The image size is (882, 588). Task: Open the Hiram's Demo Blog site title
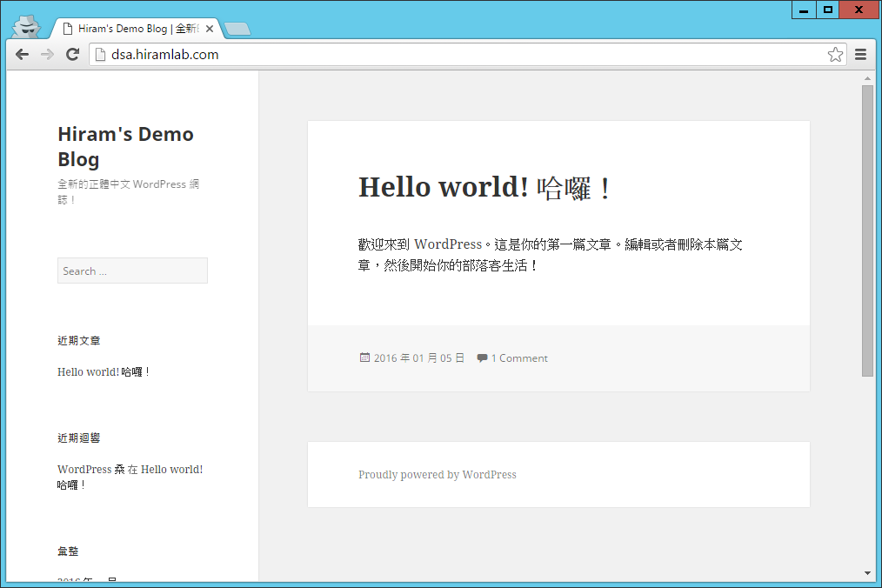click(x=125, y=146)
